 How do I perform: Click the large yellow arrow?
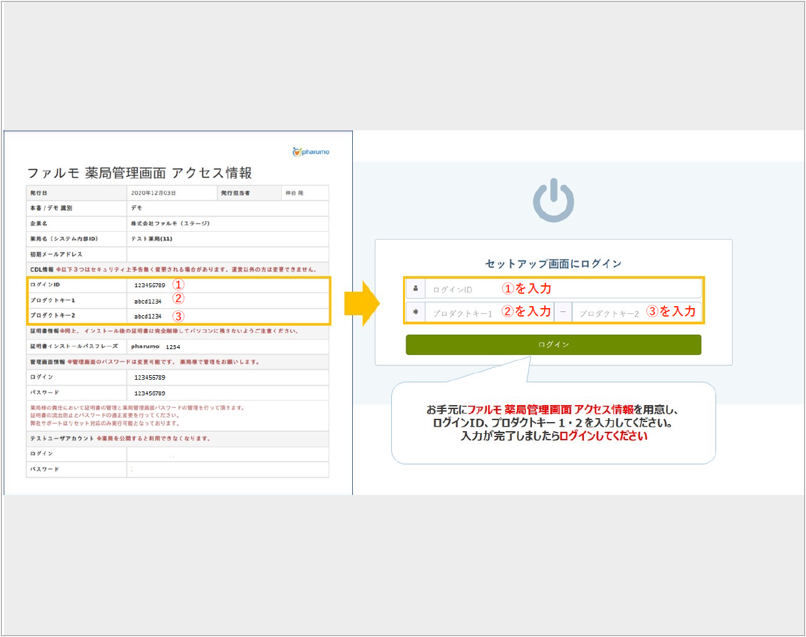(x=362, y=300)
